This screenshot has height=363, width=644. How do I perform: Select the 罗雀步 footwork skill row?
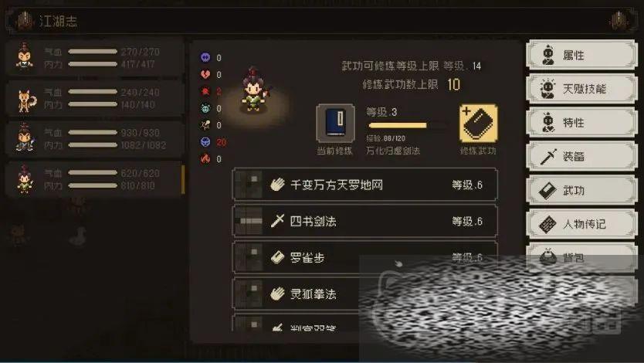click(x=365, y=257)
